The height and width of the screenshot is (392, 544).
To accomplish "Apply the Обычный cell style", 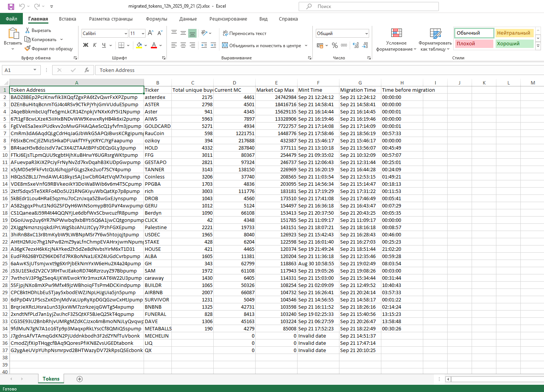I will pos(474,33).
